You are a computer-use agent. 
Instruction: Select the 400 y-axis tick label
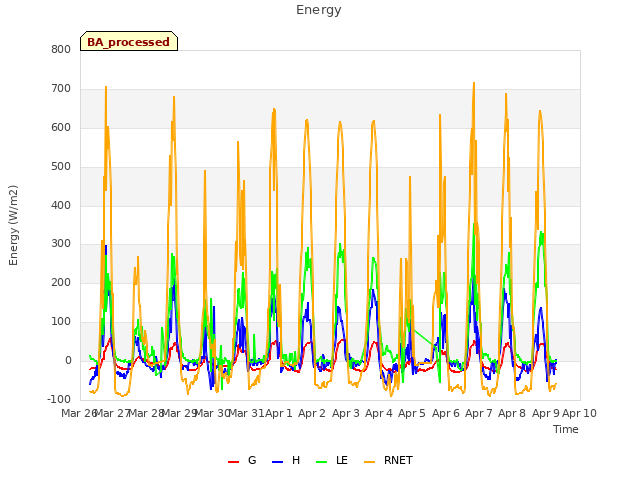point(61,205)
